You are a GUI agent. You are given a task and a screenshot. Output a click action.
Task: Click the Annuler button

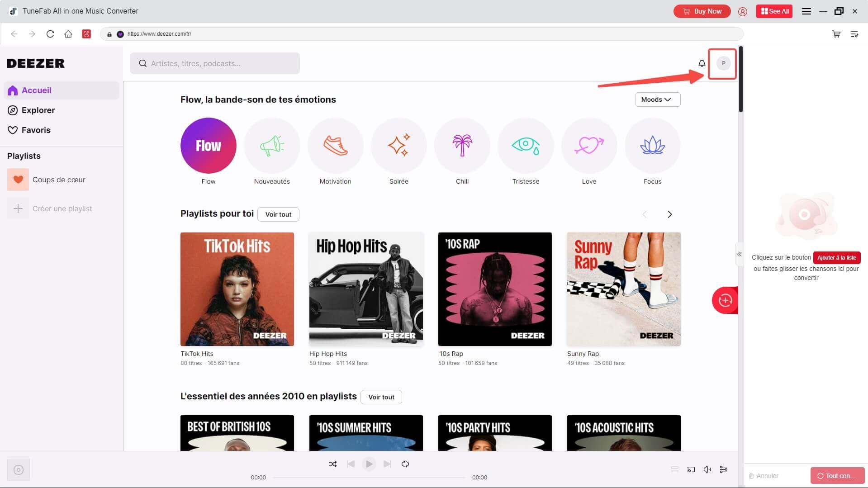pyautogui.click(x=764, y=476)
